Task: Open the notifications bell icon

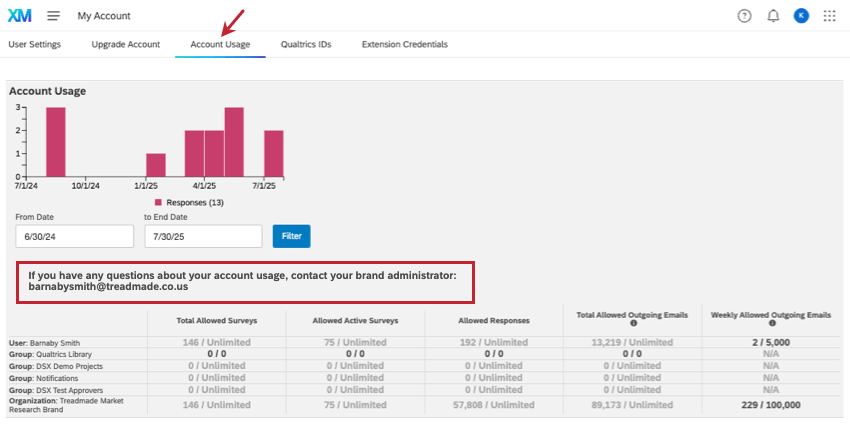Action: pyautogui.click(x=774, y=16)
